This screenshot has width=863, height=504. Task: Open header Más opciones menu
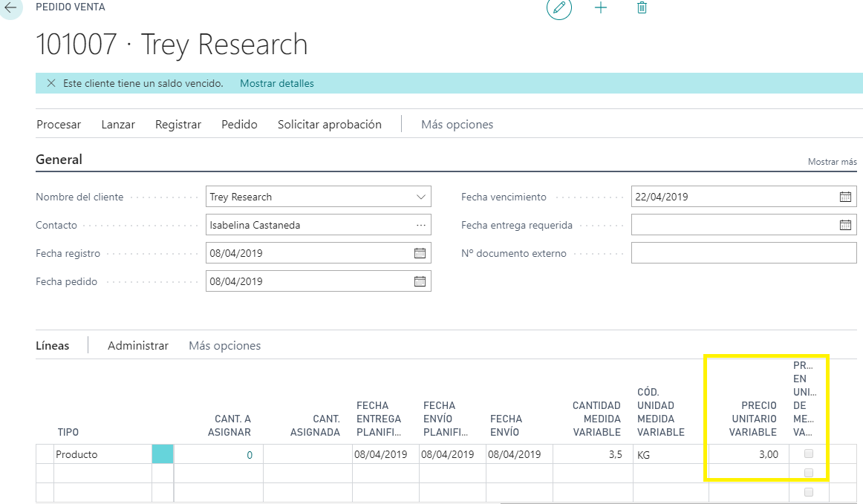(457, 125)
